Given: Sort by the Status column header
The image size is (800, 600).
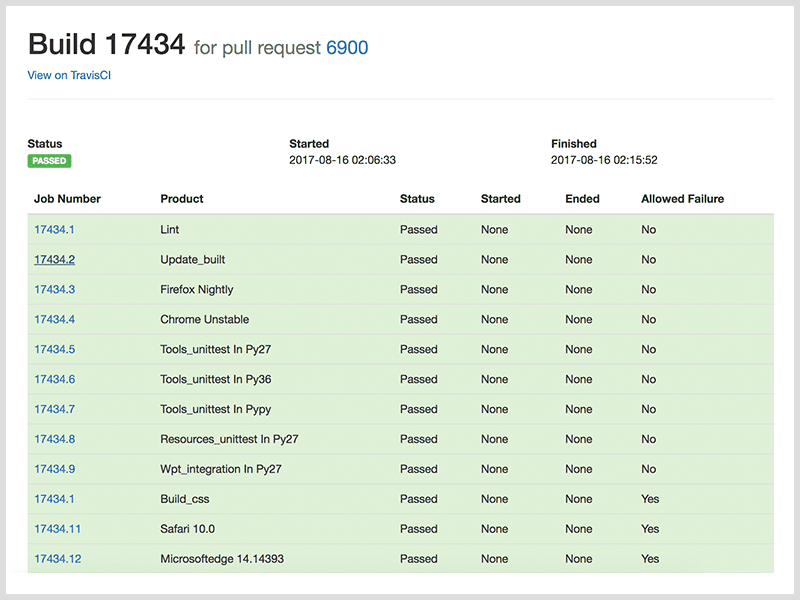Looking at the screenshot, I should tap(419, 199).
